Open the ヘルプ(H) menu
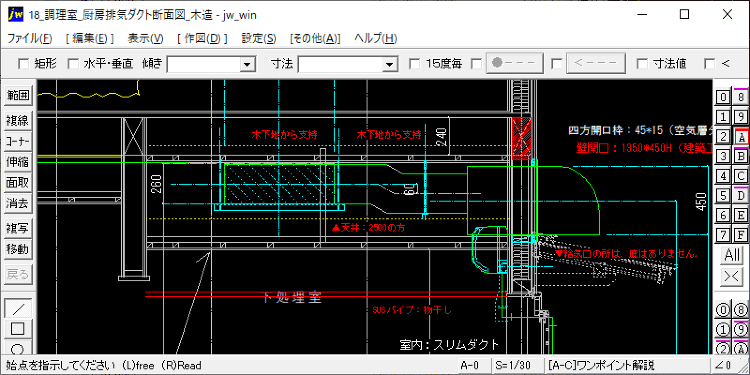Screen dimensions: 750x375 tap(375, 39)
